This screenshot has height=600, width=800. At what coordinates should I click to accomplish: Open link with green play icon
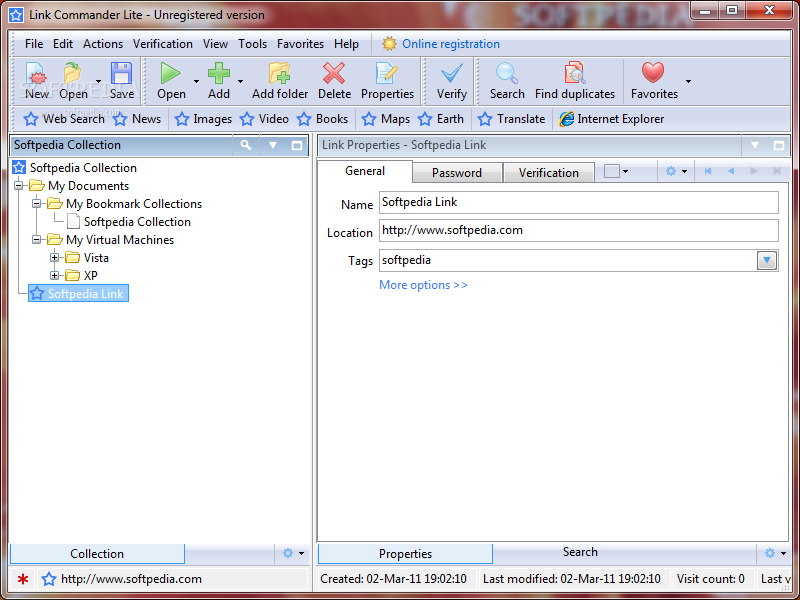171,81
